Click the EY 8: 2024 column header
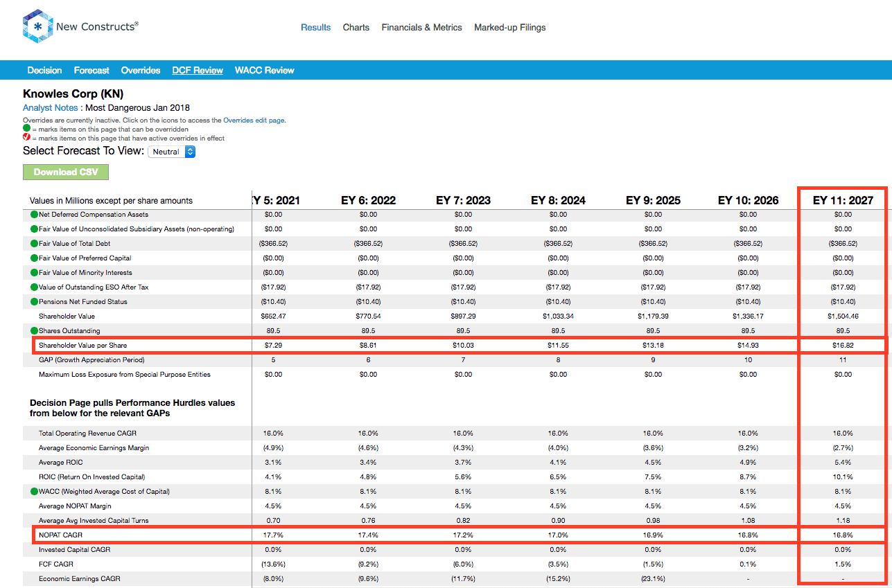Screen dimensions: 892x588 tap(558, 201)
